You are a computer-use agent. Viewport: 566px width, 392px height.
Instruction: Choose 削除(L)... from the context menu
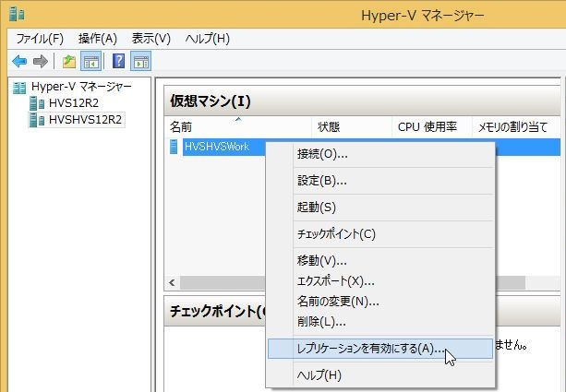380,321
